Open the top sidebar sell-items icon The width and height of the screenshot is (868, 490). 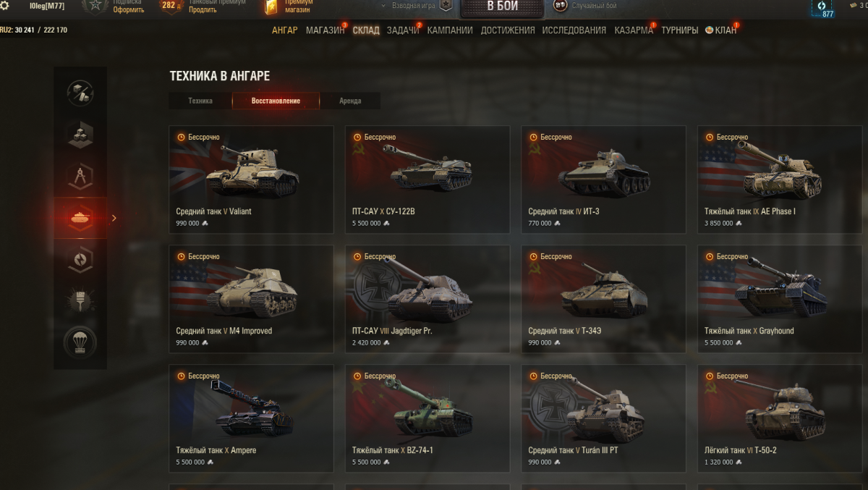pyautogui.click(x=80, y=93)
